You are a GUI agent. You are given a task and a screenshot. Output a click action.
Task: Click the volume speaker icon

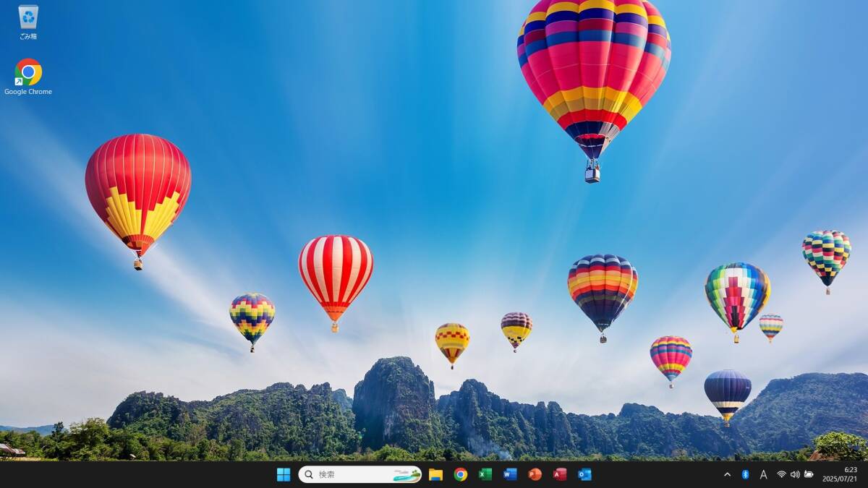tap(795, 474)
